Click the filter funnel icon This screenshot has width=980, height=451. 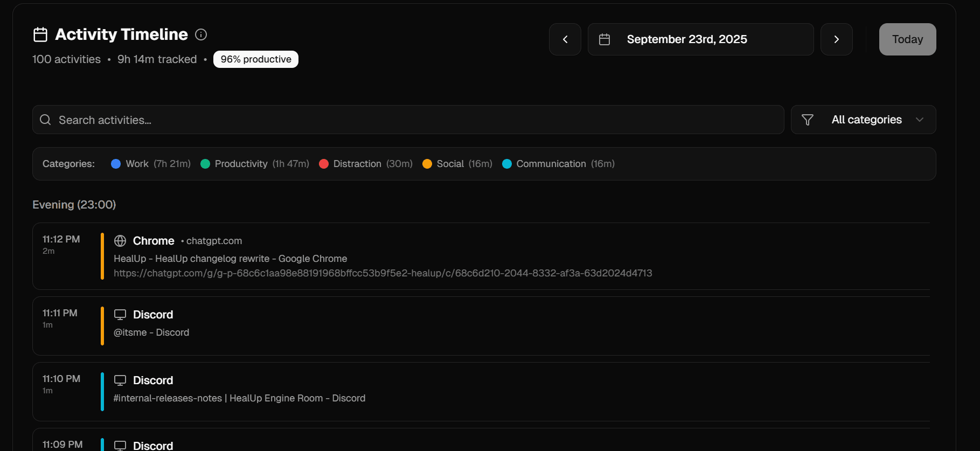(807, 120)
